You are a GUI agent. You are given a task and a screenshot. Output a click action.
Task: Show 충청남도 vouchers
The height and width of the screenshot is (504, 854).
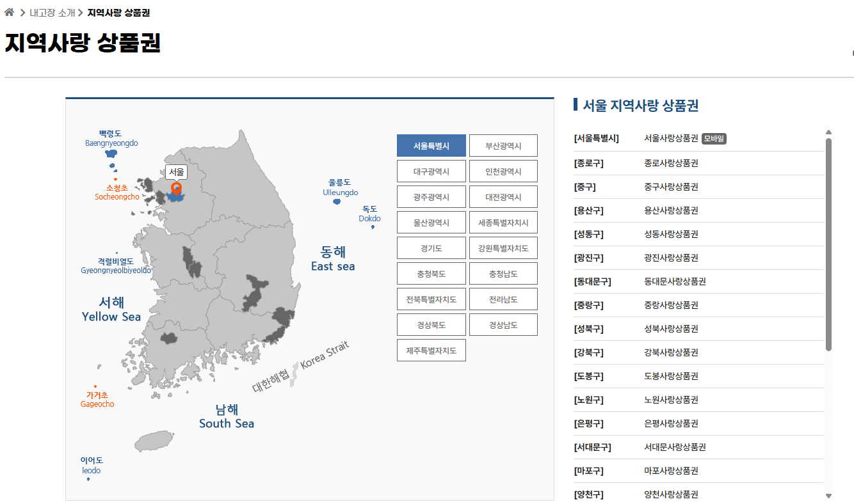(503, 274)
